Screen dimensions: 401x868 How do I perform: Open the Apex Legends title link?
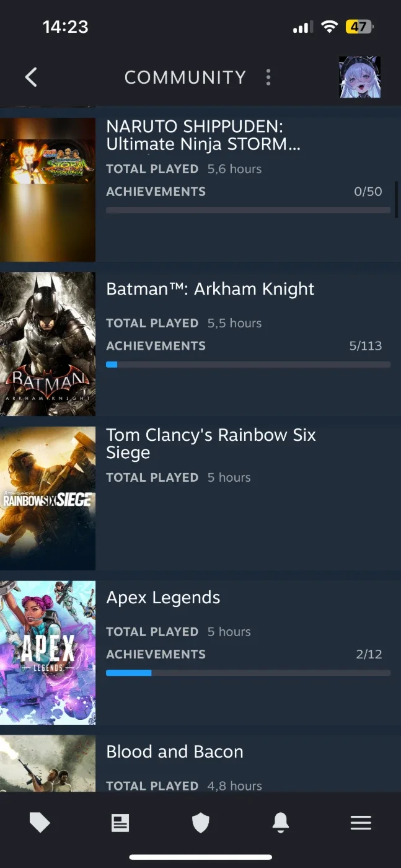pyautogui.click(x=163, y=598)
